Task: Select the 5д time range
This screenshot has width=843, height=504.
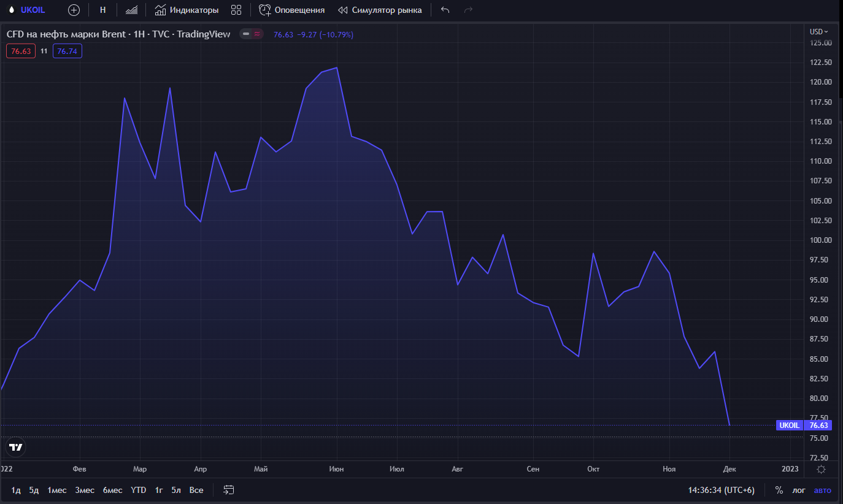Action: point(34,491)
